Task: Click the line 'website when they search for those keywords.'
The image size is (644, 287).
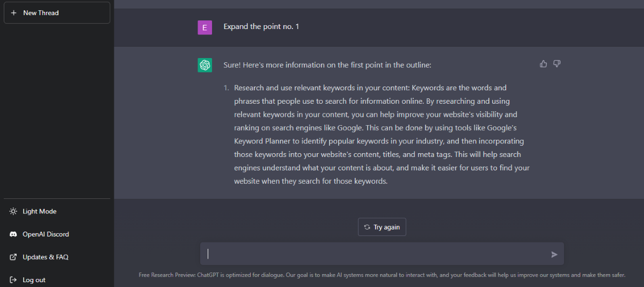Action: [x=311, y=181]
